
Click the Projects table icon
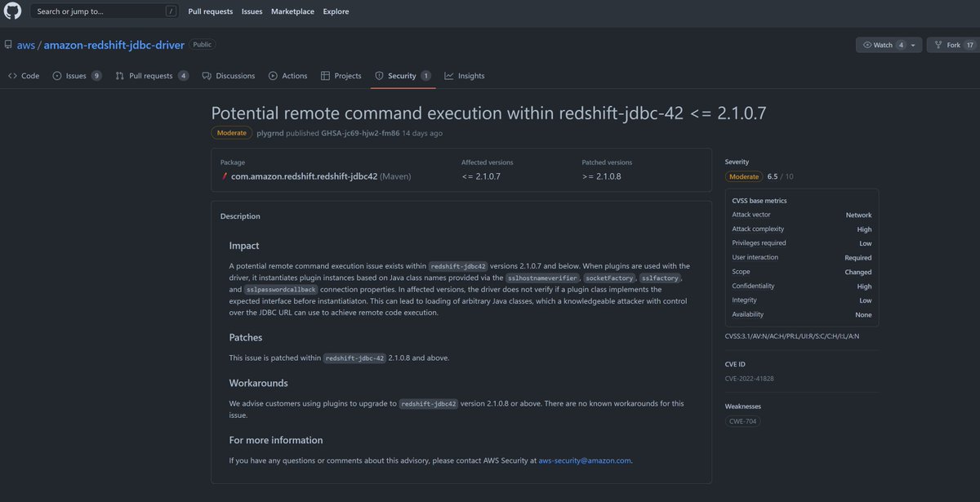pyautogui.click(x=326, y=76)
